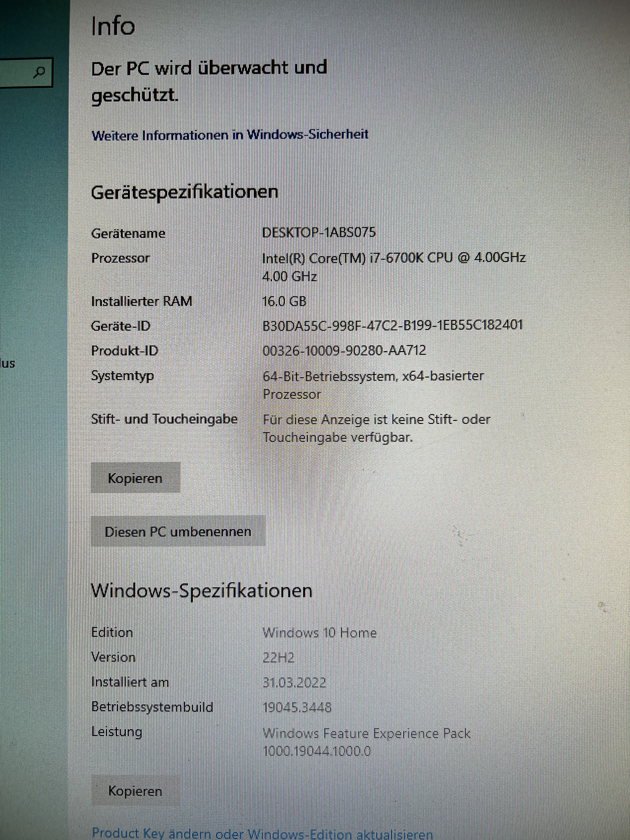The width and height of the screenshot is (630, 840).
Task: Click the Gerätename label
Action: (128, 233)
